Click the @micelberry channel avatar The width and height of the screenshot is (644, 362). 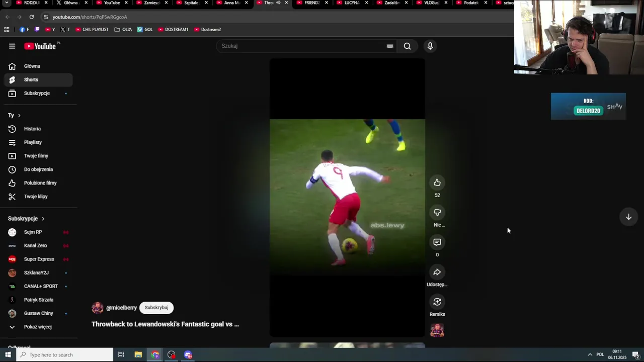point(98,308)
